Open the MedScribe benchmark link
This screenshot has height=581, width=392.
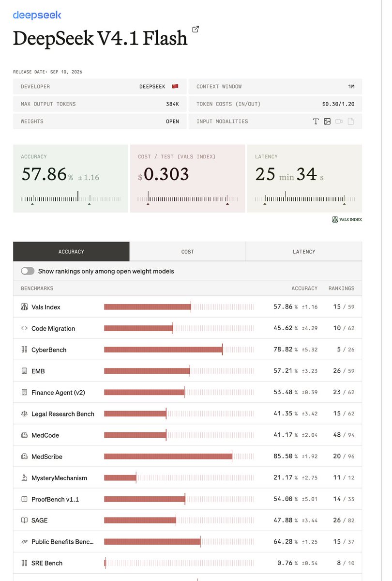(47, 456)
